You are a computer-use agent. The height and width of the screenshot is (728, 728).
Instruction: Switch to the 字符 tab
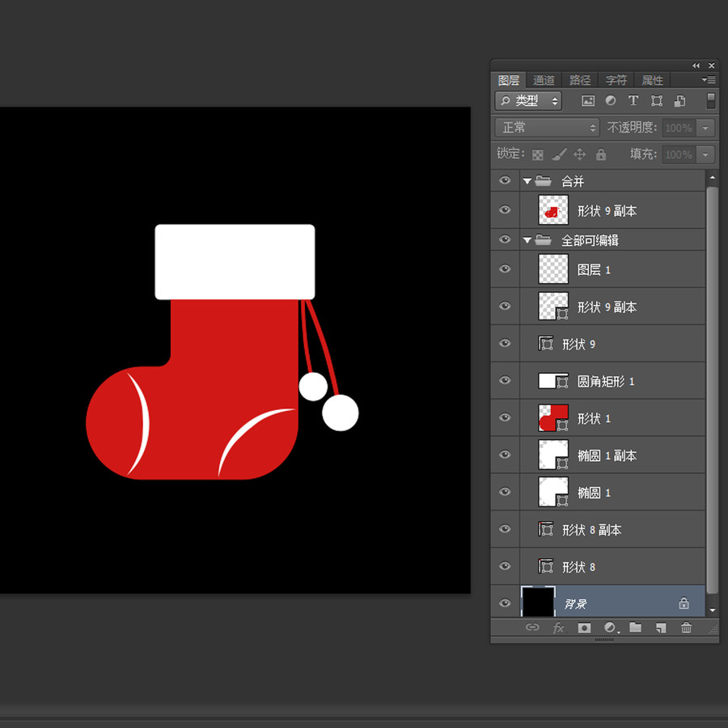click(x=616, y=80)
